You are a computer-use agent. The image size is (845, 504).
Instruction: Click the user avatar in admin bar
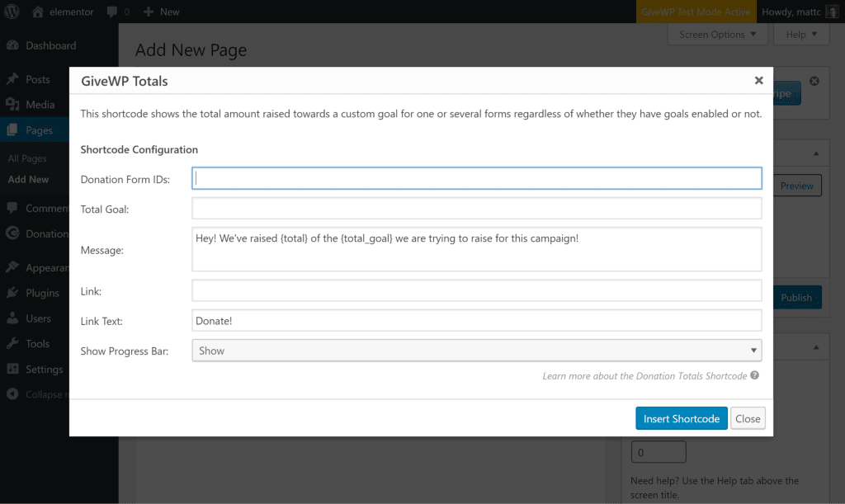point(833,12)
